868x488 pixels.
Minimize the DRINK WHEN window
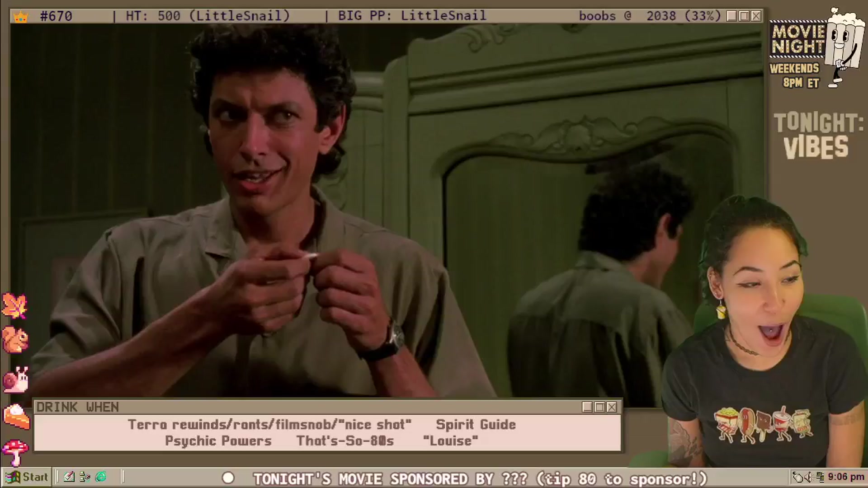coord(587,407)
